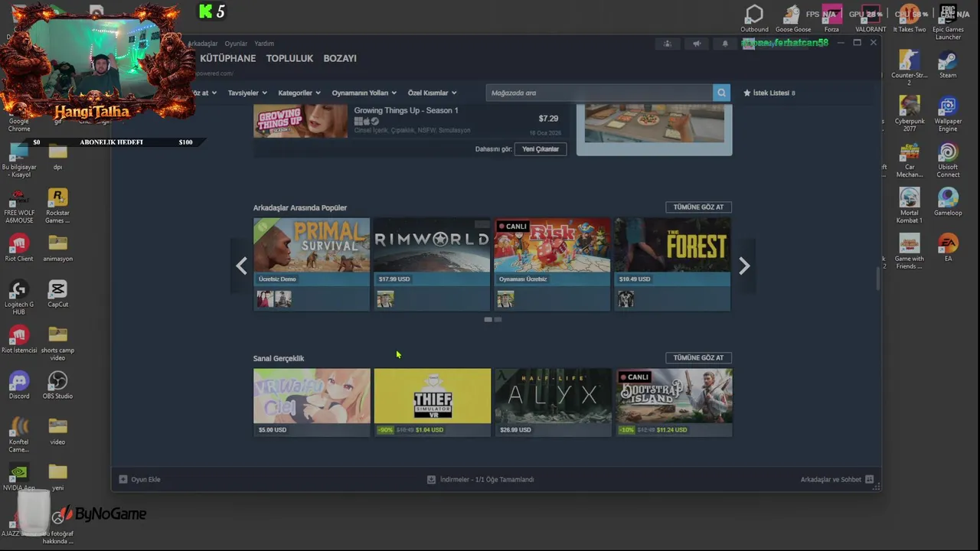The height and width of the screenshot is (551, 980).
Task: Open the Mortal Kombat 1 desktop shortcut
Action: (910, 205)
